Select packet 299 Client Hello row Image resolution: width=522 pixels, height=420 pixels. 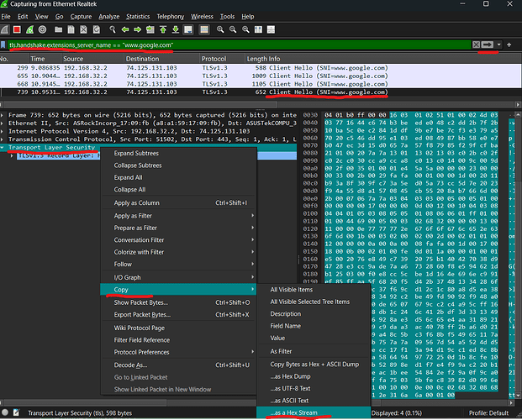tap(261, 68)
